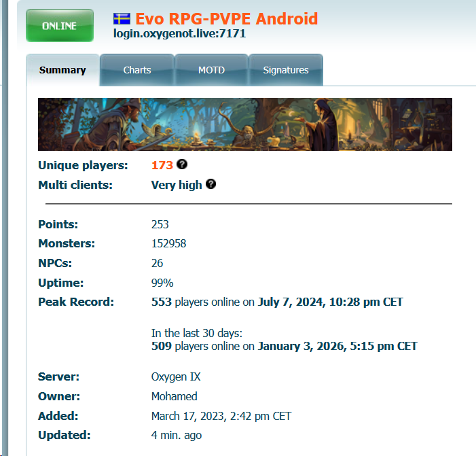Click the 'In the last 30 days:' text
The image size is (476, 456).
click(x=197, y=333)
